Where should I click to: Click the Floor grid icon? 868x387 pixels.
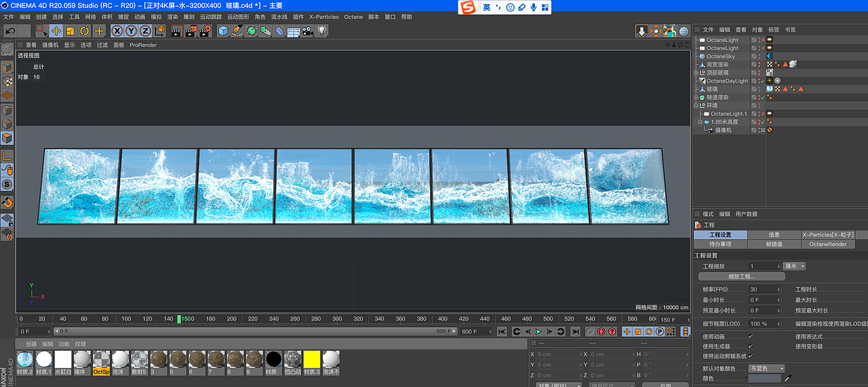pos(294,31)
